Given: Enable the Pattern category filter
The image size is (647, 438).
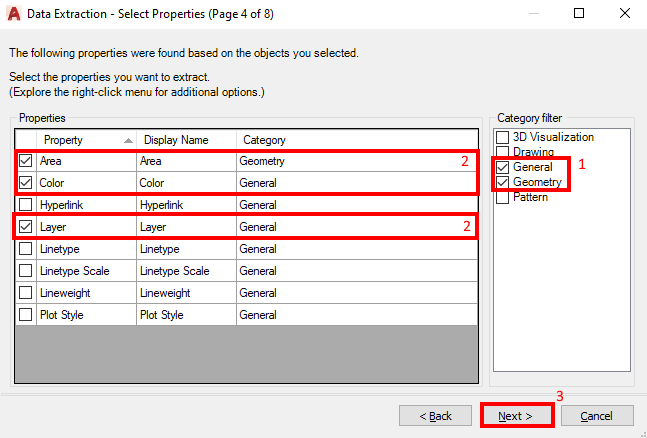Looking at the screenshot, I should pos(503,197).
